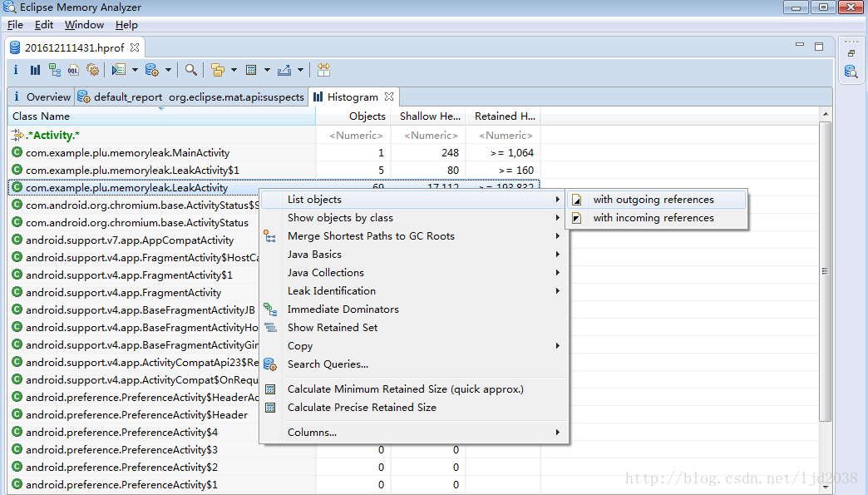Minimize the hprof editor view
Image resolution: width=868 pixels, height=495 pixels.
click(799, 45)
